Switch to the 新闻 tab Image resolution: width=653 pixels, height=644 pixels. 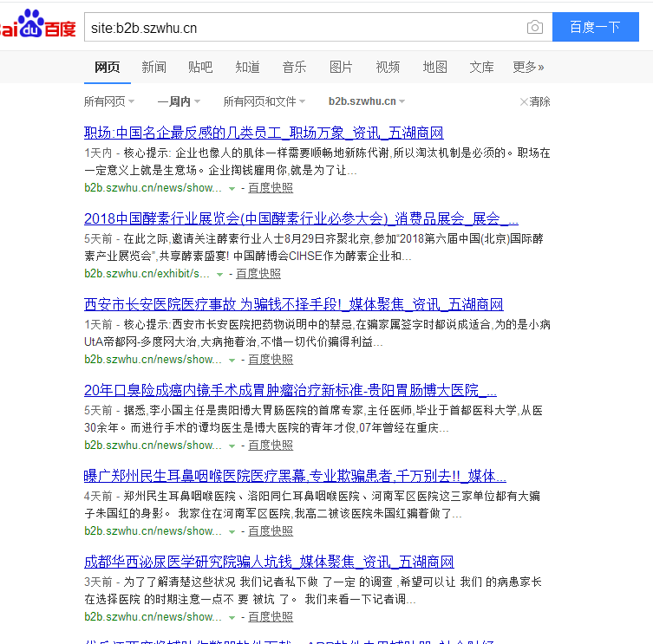[153, 67]
